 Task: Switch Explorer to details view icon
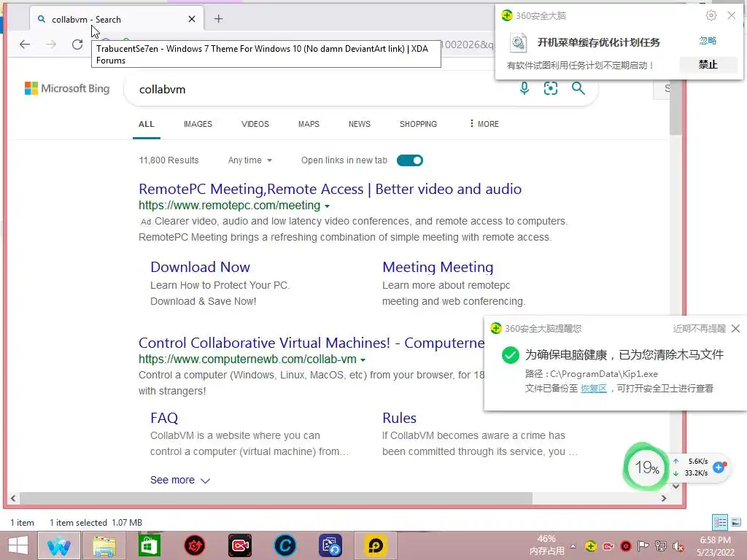(720, 522)
